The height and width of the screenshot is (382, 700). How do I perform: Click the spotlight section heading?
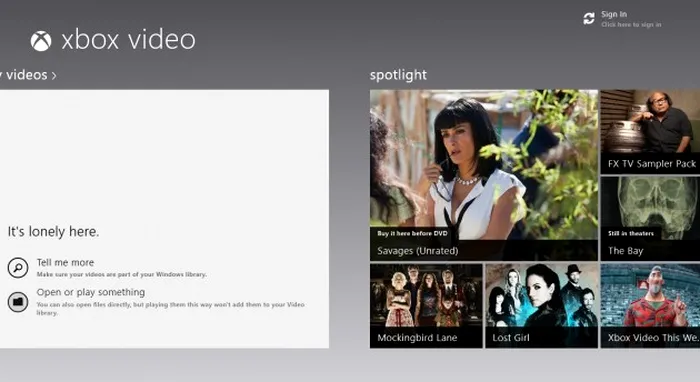click(x=398, y=75)
